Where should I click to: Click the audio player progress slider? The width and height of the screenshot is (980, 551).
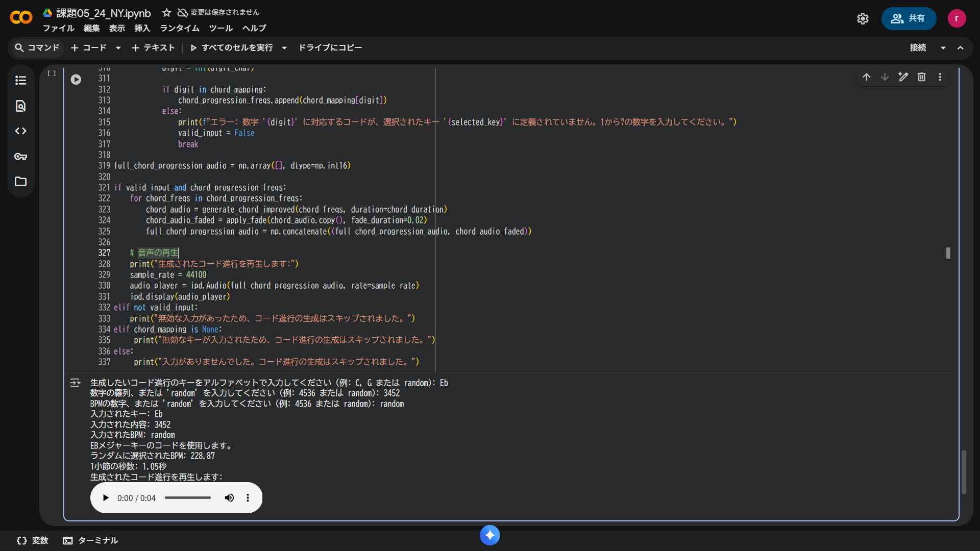[x=187, y=498]
